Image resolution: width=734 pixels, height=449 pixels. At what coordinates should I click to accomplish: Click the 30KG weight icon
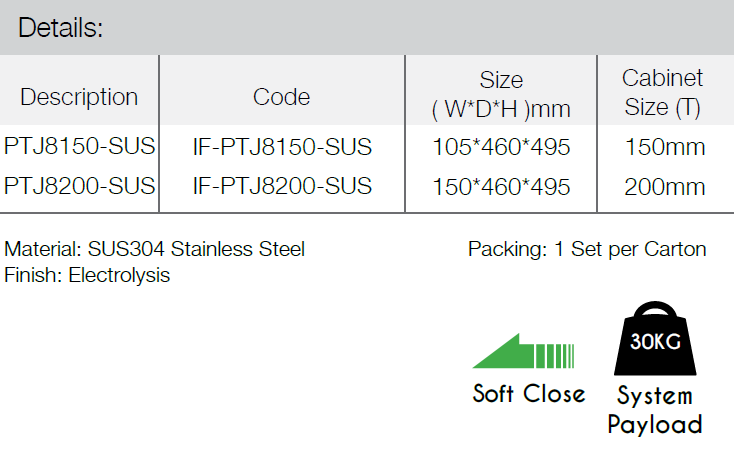tap(655, 338)
